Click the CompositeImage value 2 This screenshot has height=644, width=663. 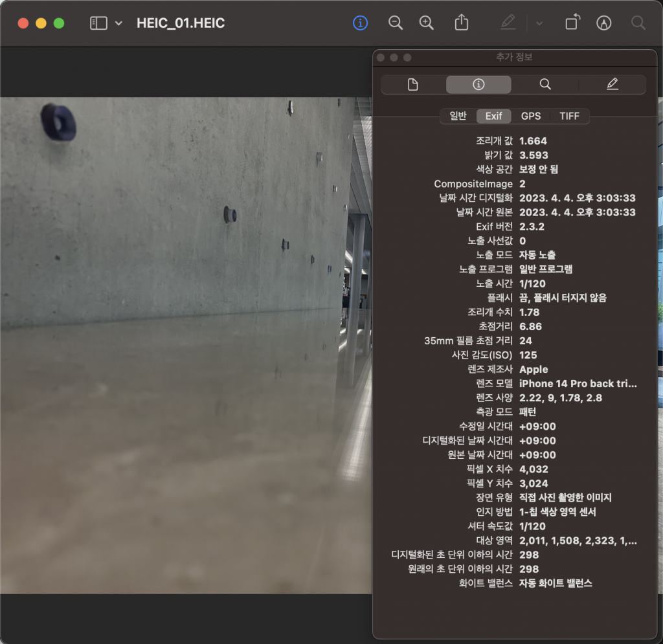523,184
